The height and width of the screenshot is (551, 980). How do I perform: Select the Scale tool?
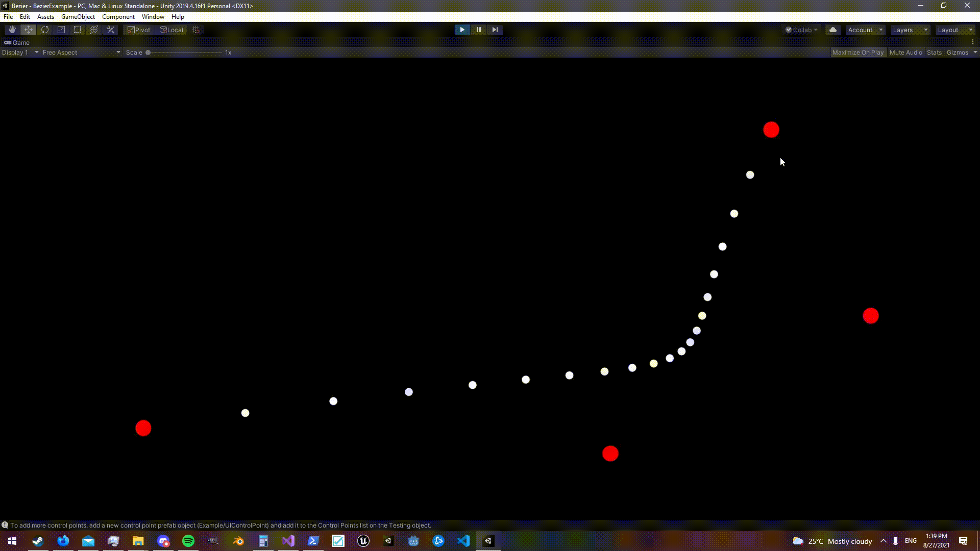[61, 30]
